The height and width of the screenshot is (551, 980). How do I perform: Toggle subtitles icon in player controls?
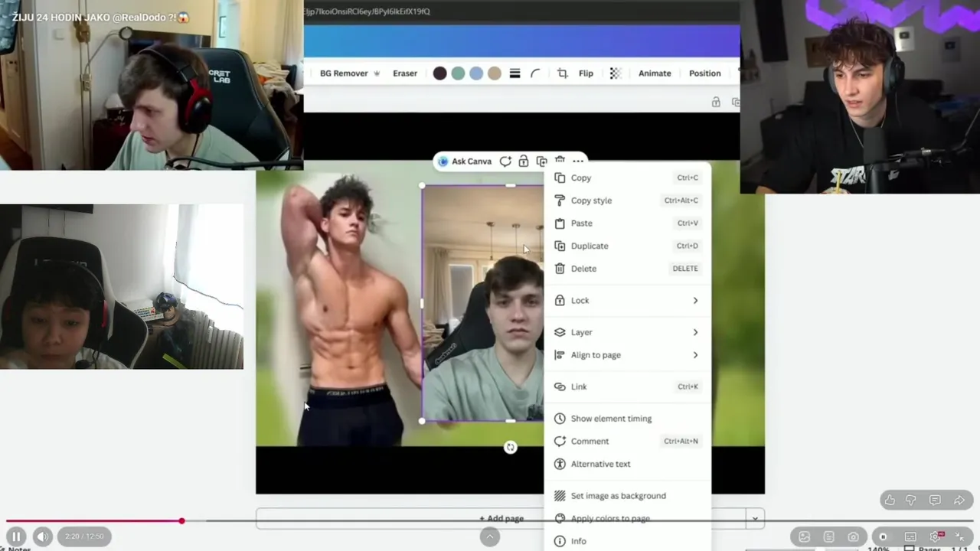(x=910, y=536)
